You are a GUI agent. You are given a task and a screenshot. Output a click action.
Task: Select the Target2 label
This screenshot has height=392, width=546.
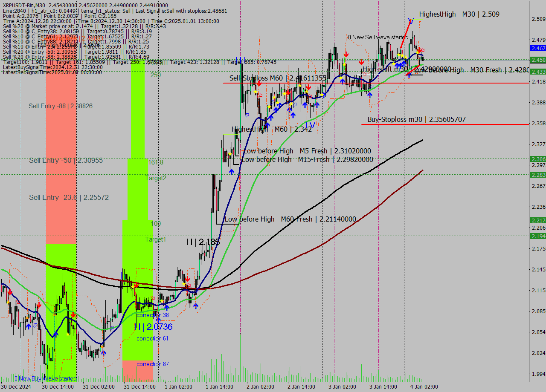[x=156, y=178]
